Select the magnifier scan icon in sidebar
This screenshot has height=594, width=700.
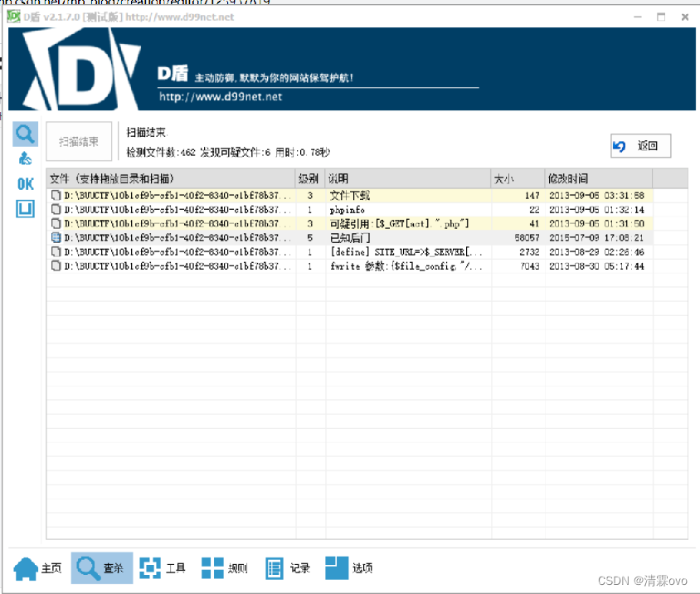pyautogui.click(x=25, y=134)
